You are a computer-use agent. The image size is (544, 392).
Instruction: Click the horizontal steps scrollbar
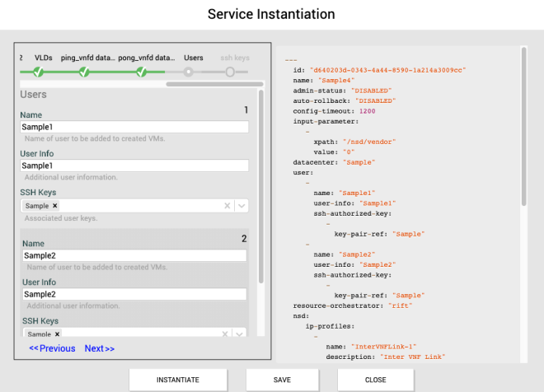coord(214,83)
